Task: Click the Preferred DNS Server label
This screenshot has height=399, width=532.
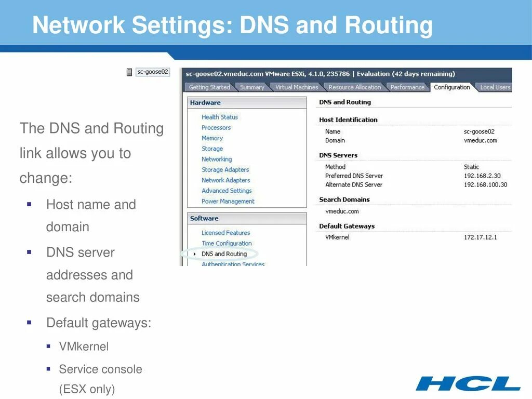Action: 354,176
